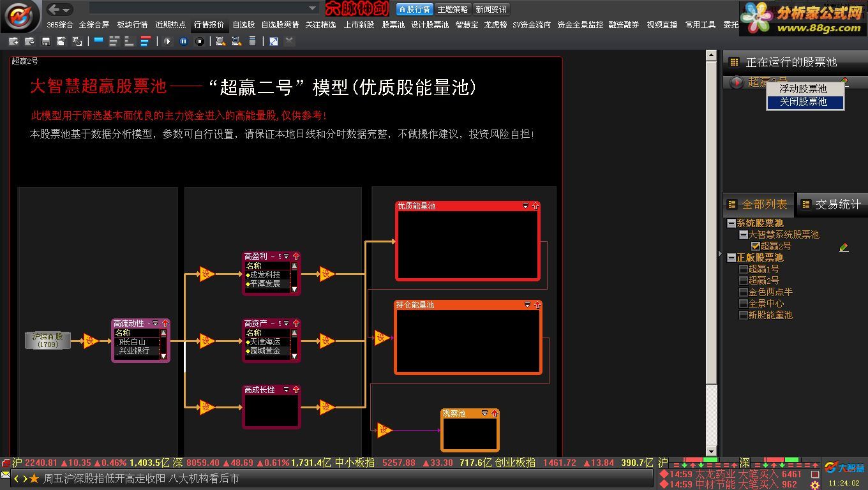Click the edit pencil beside checked 超赢2号
This screenshot has height=490, width=868.
(844, 247)
